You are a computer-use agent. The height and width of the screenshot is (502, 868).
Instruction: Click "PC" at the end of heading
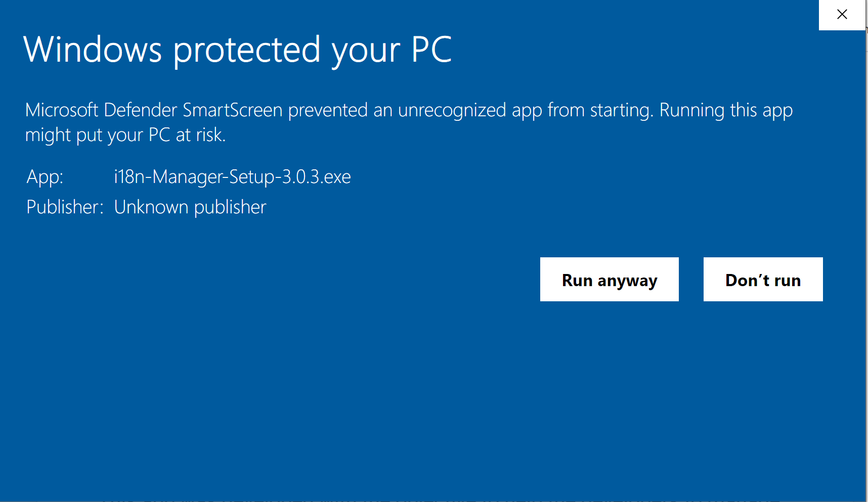point(431,50)
